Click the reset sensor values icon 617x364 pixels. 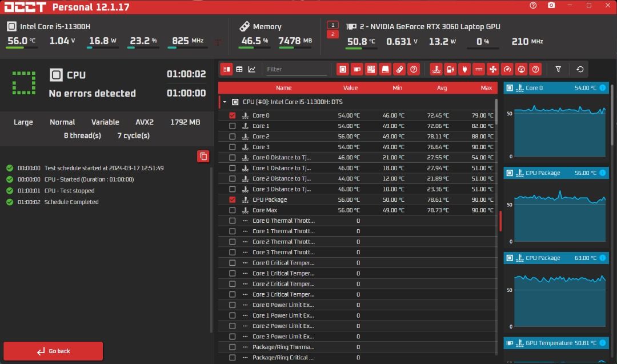click(580, 69)
